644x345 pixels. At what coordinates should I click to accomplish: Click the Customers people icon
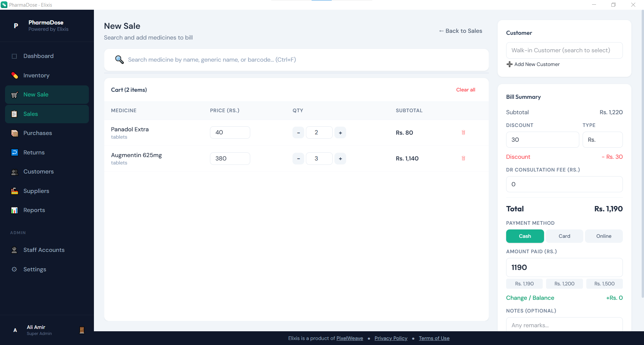coord(14,172)
